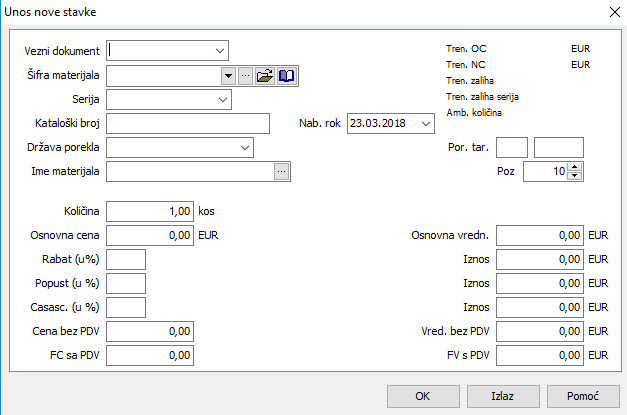Click the book icon beside Šifra materijala

pyautogui.click(x=287, y=75)
